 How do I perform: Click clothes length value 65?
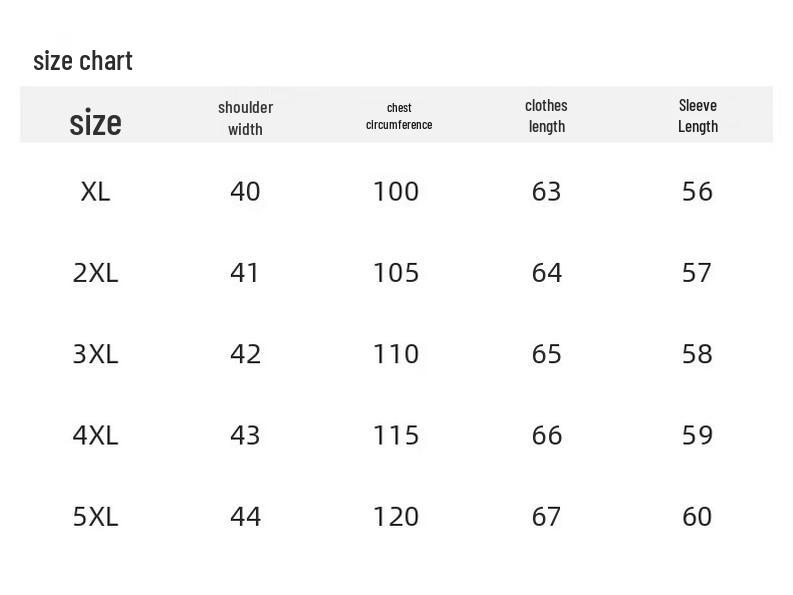tap(546, 354)
